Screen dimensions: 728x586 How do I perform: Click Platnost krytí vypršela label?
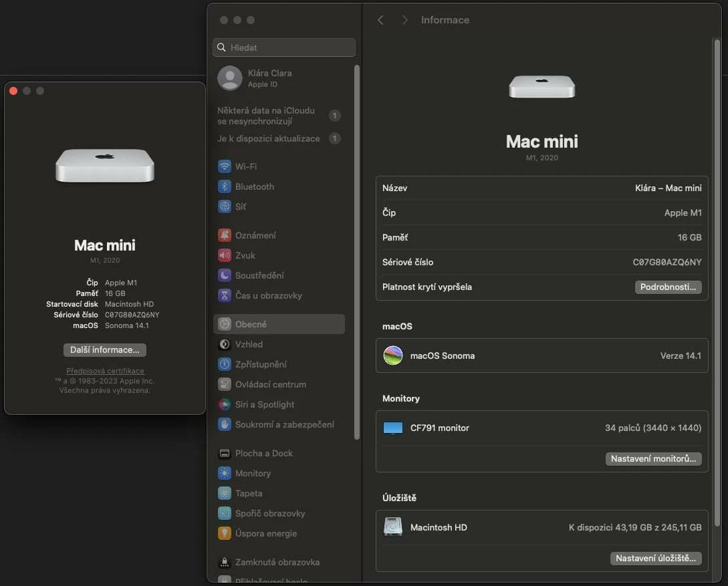coord(427,287)
